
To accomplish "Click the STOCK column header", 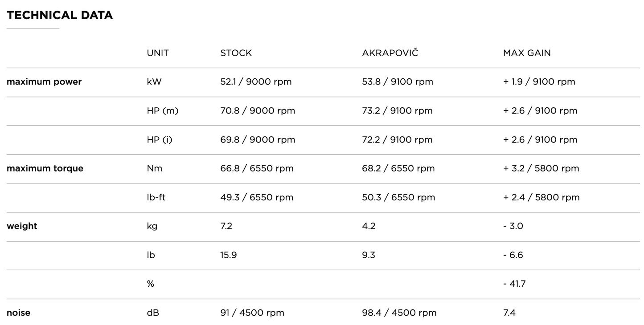I will (x=236, y=53).
